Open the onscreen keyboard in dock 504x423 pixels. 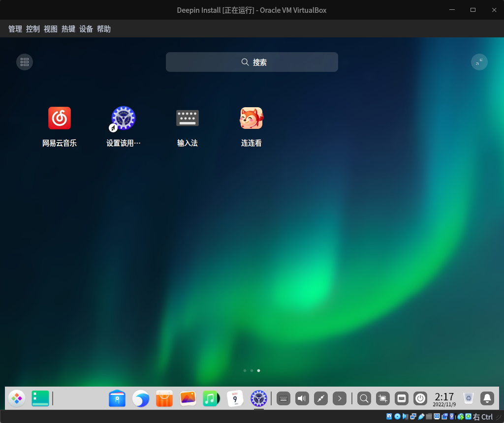(x=402, y=398)
